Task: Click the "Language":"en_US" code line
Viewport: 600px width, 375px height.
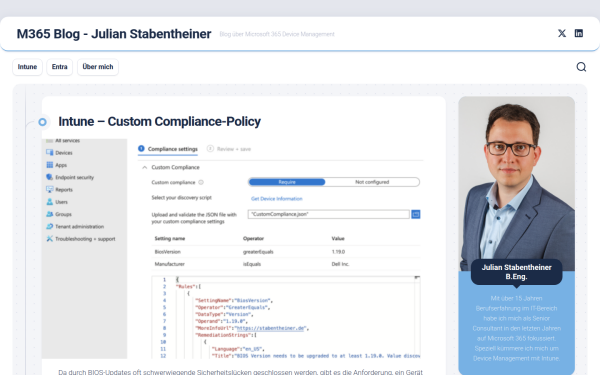Action: click(x=238, y=349)
